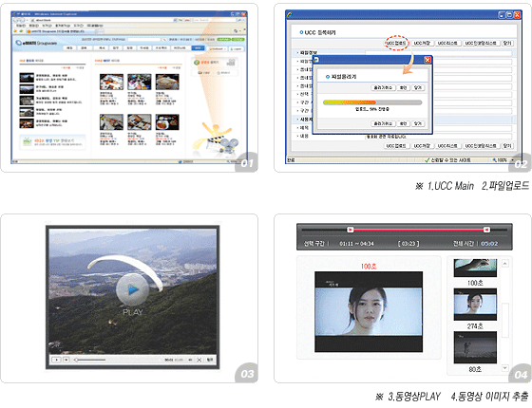
Task: Select the 80초 dark thumbnail
Action: click(475, 347)
